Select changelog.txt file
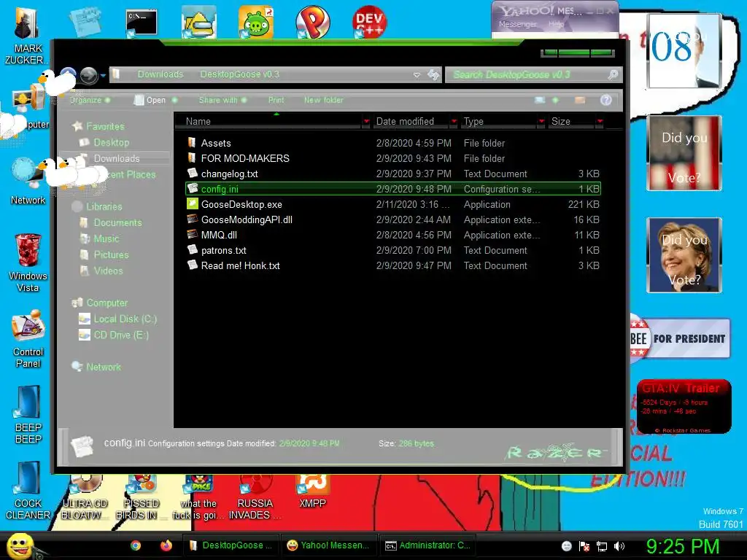The width and height of the screenshot is (747, 560). click(229, 174)
